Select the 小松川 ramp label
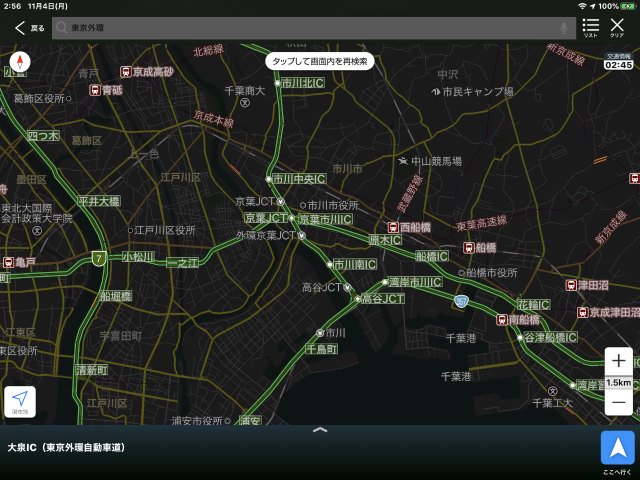 tap(138, 257)
